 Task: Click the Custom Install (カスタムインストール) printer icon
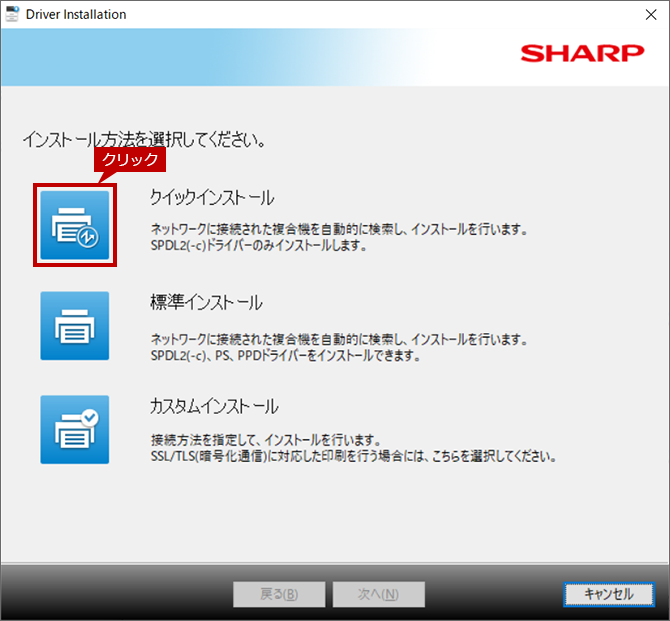pyautogui.click(x=75, y=430)
